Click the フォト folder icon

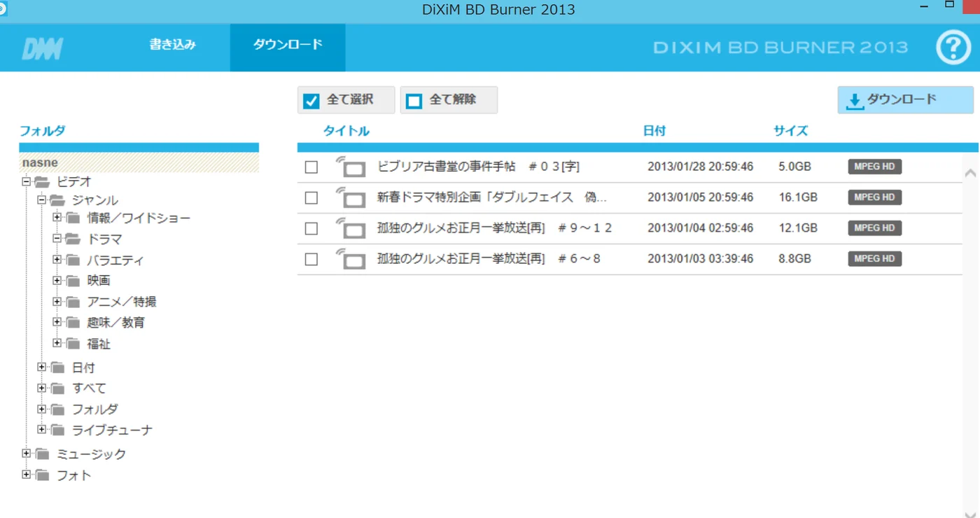click(43, 475)
